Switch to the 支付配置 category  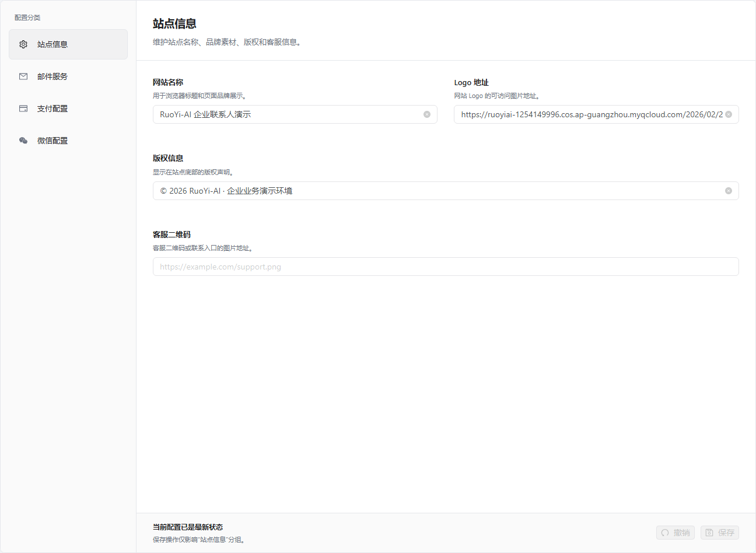68,108
